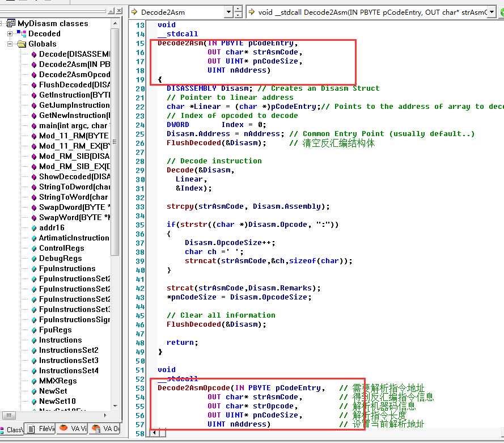Viewport: 504px width, 443px height.
Task: Click the function icon next to main(int argc
Action: [34, 126]
